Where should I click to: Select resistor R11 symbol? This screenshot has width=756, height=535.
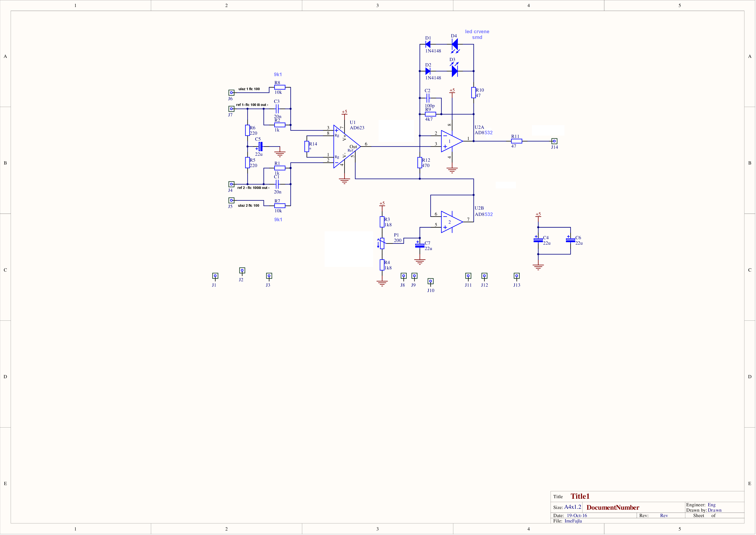[517, 141]
